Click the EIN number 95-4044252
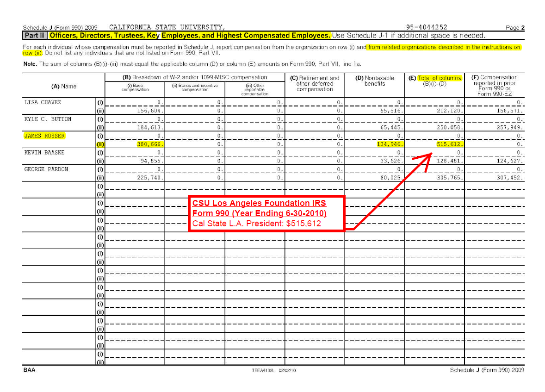Screen dimensions: 545x392 [x=427, y=27]
